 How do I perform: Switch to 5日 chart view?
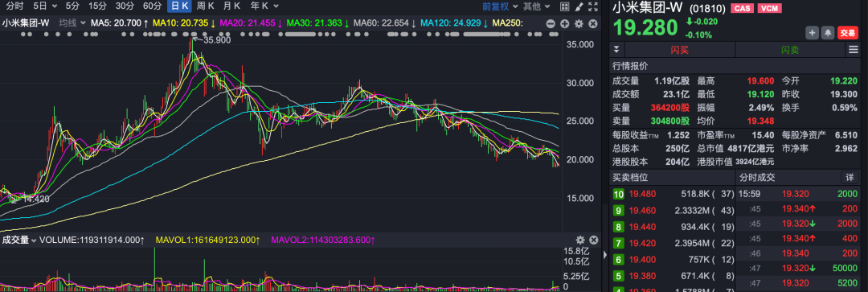tap(40, 6)
